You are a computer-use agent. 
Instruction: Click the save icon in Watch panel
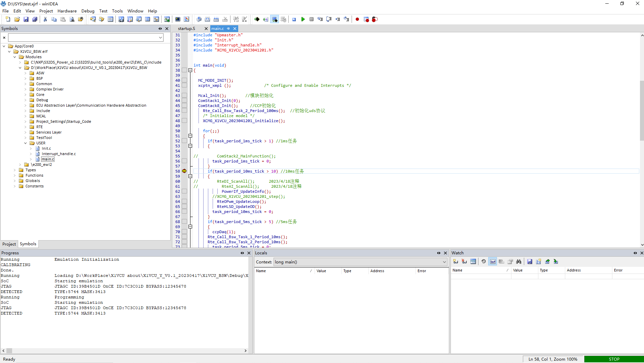pyautogui.click(x=530, y=261)
